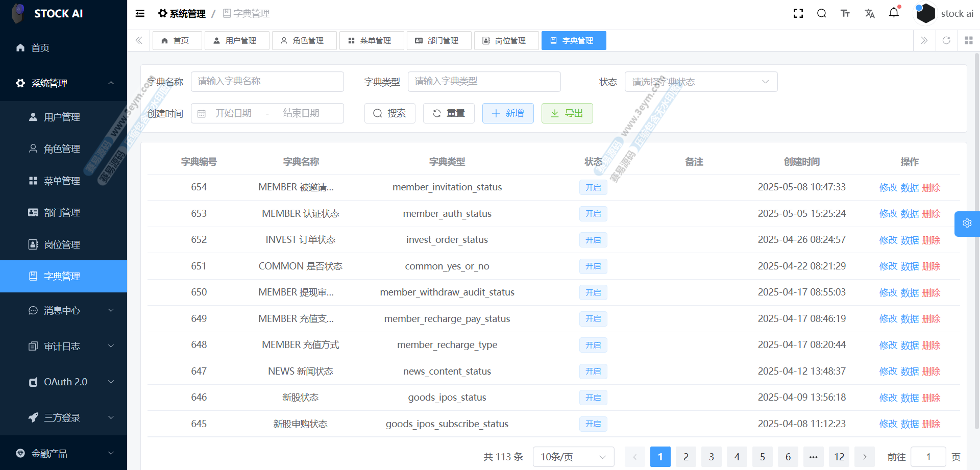
Task: Enter fullscreen mode via header icon
Action: (x=798, y=14)
